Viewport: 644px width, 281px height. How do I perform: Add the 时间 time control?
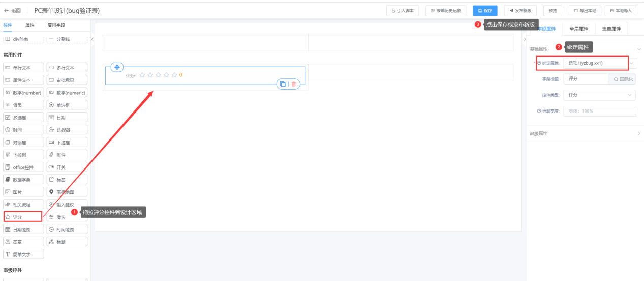click(23, 130)
